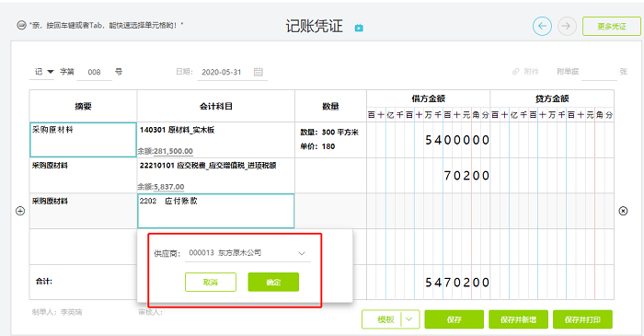Click 保存并打印 button
The width and height of the screenshot is (644, 336).
coord(582,319)
